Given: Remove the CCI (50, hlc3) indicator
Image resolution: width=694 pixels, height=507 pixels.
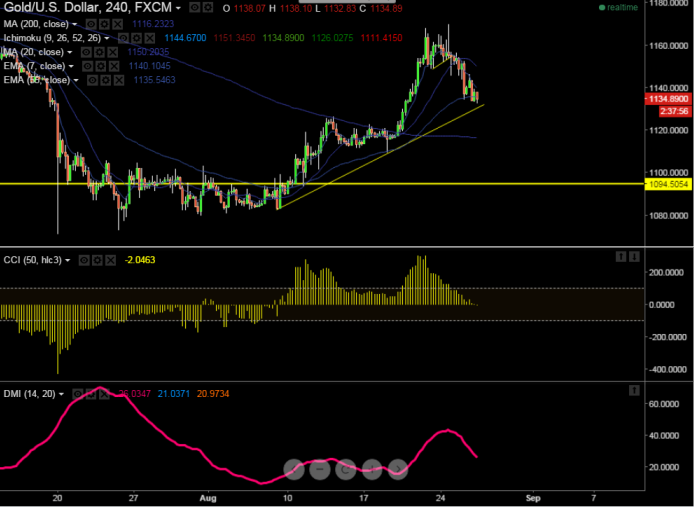Looking at the screenshot, I should (x=110, y=260).
